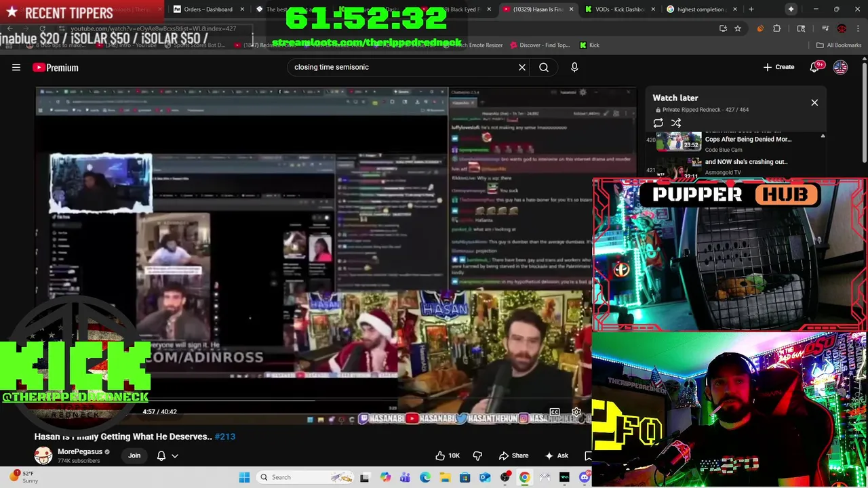Switch to Google Chrome on the taskbar
Screen dimensions: 868x488
[x=525, y=477]
